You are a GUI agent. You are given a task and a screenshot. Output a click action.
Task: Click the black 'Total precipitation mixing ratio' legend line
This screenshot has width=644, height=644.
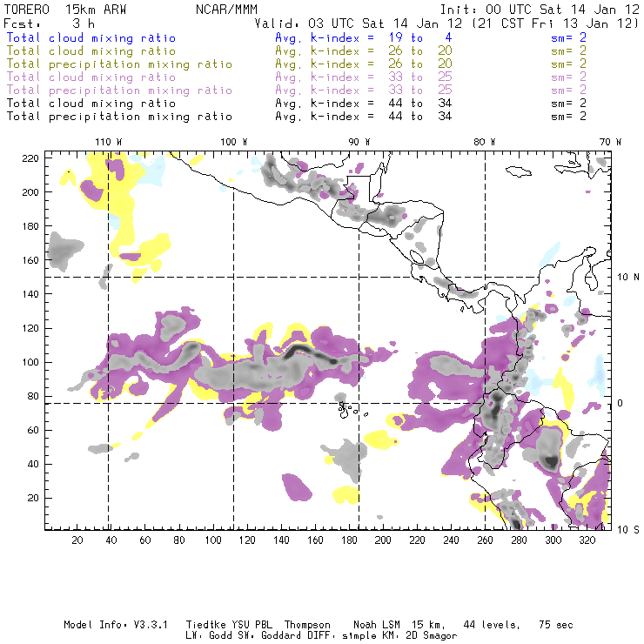[119, 117]
